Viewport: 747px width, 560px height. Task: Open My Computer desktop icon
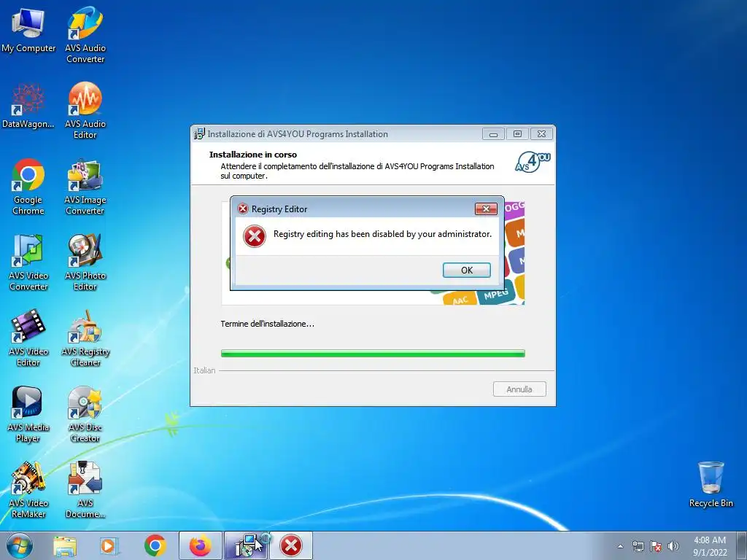click(x=28, y=29)
